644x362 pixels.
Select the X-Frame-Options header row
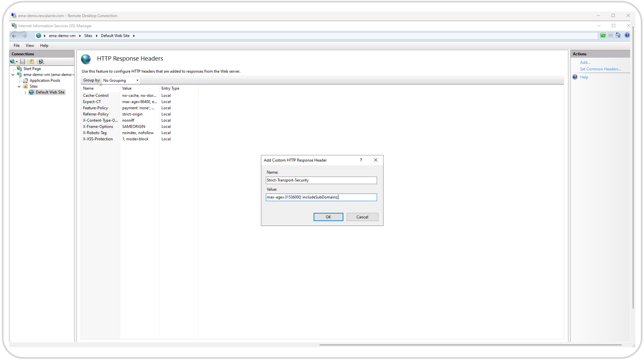click(x=140, y=127)
